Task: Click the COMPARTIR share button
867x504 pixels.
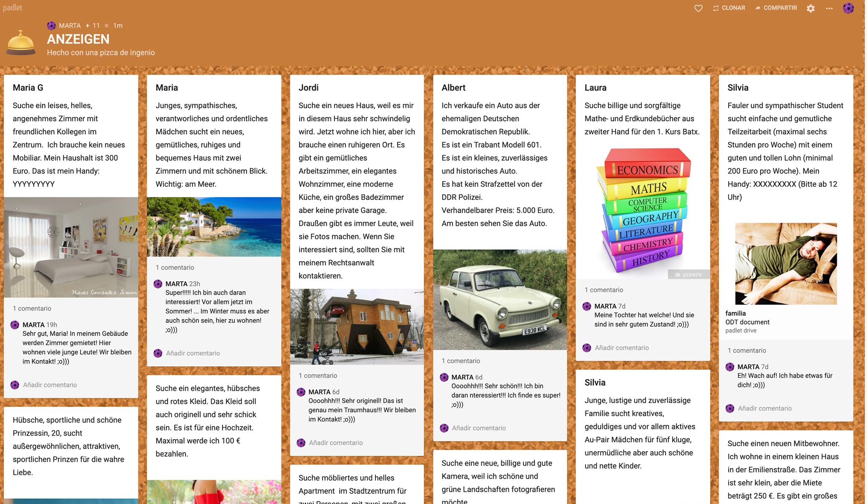Action: [776, 8]
